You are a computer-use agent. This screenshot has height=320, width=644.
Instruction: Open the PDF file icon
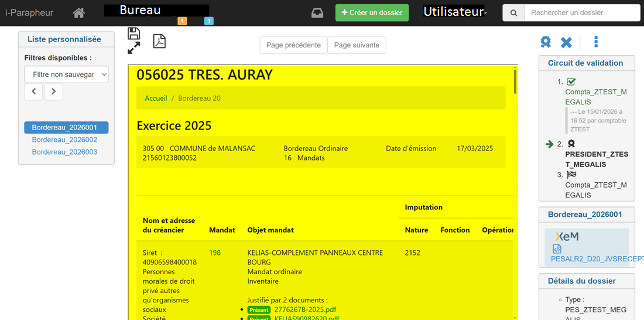tap(159, 41)
